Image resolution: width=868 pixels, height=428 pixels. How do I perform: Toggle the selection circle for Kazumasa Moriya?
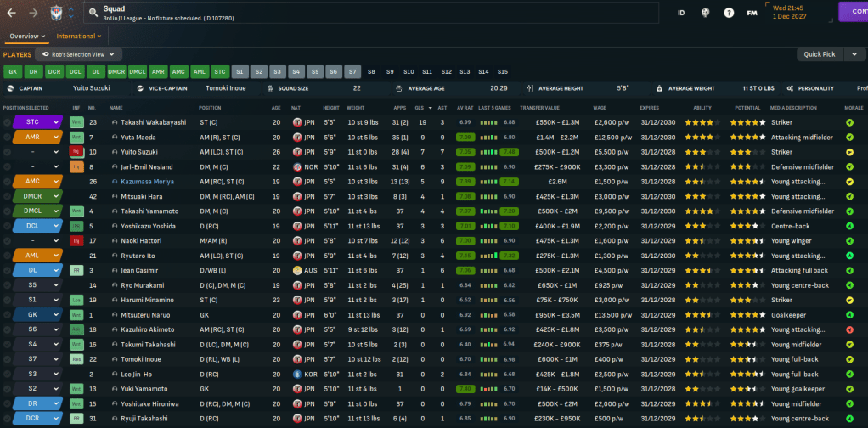(x=8, y=181)
